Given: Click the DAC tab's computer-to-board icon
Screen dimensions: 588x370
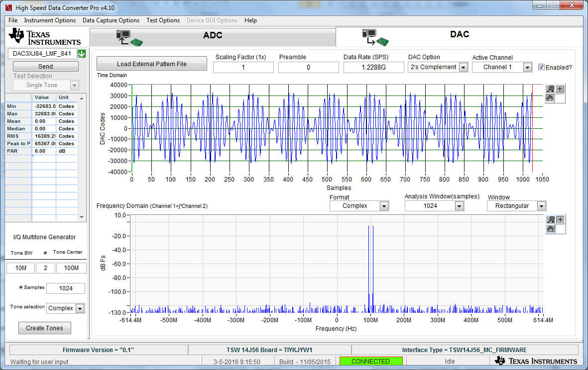Looking at the screenshot, I should 375,37.
